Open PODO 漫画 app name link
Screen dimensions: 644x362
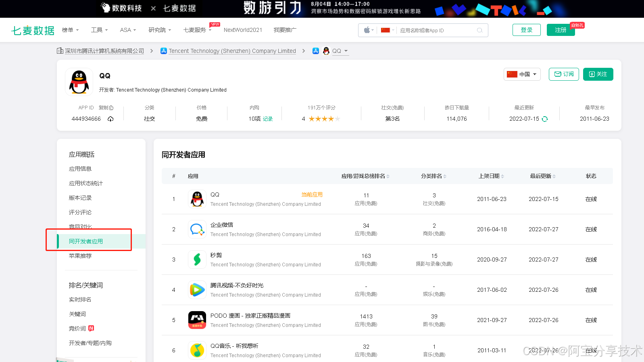(250, 316)
